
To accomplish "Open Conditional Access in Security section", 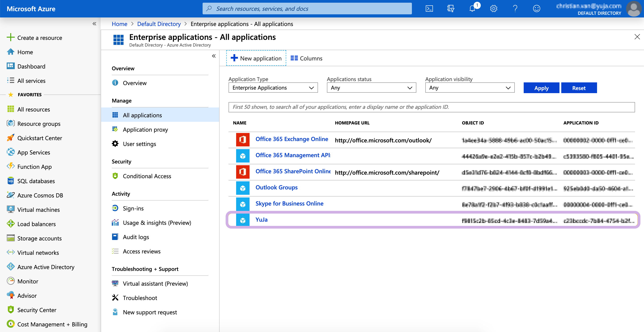I will click(x=147, y=176).
